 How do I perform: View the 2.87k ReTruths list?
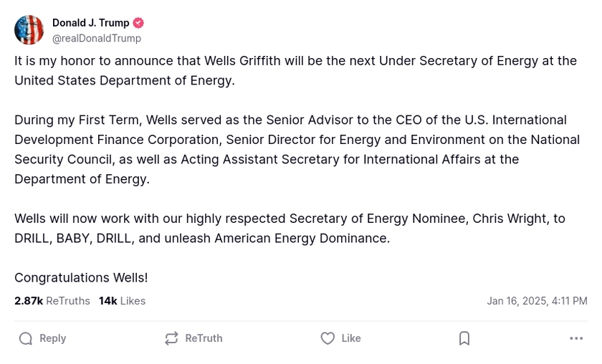pos(52,301)
